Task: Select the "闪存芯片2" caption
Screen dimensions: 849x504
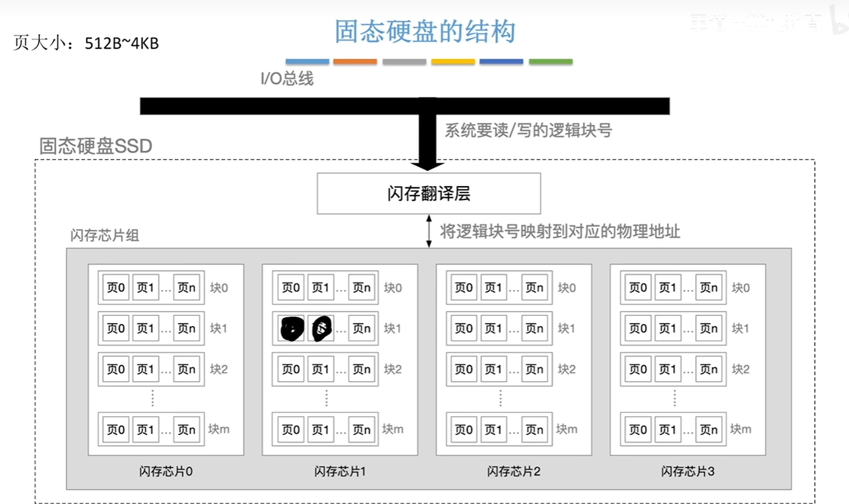Action: point(514,472)
